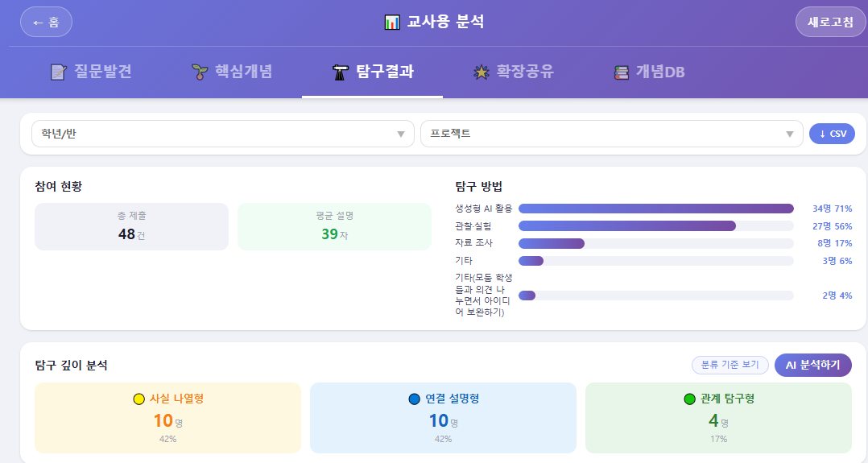
Task: Click the 27명 56% value
Action: 832,226
